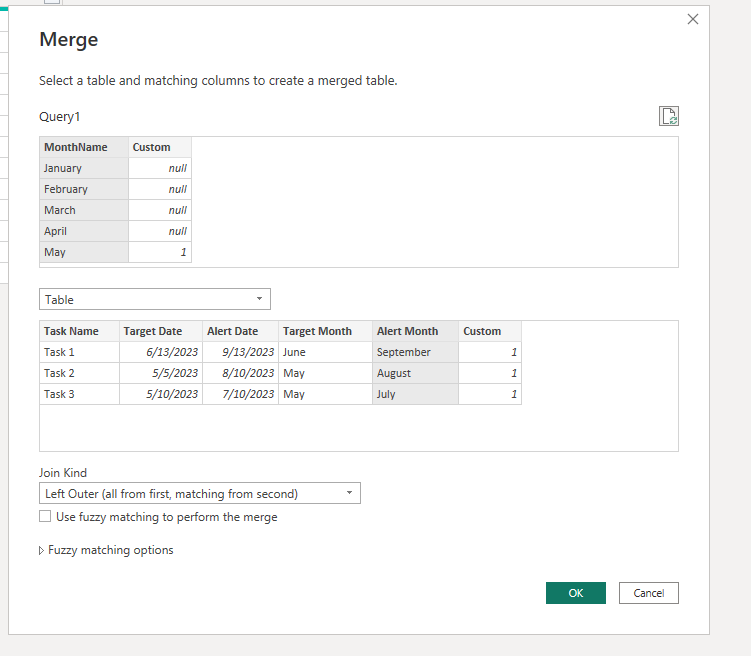The width and height of the screenshot is (751, 656).
Task: Click Target Month May in Task 3 row
Action: (326, 394)
